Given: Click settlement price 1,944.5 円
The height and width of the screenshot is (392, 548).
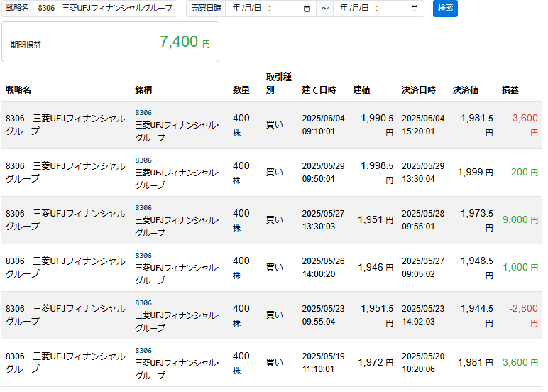Looking at the screenshot, I should tap(477, 315).
